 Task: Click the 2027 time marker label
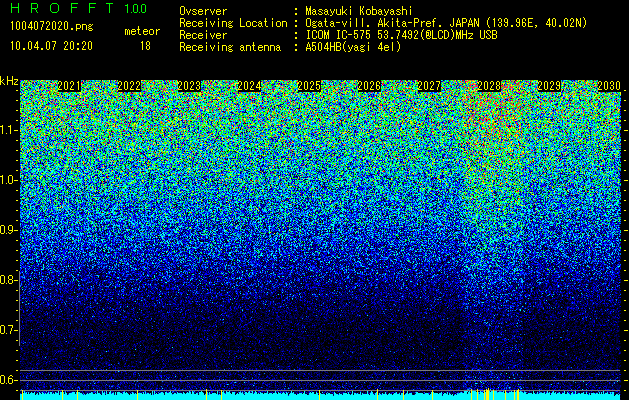(429, 86)
